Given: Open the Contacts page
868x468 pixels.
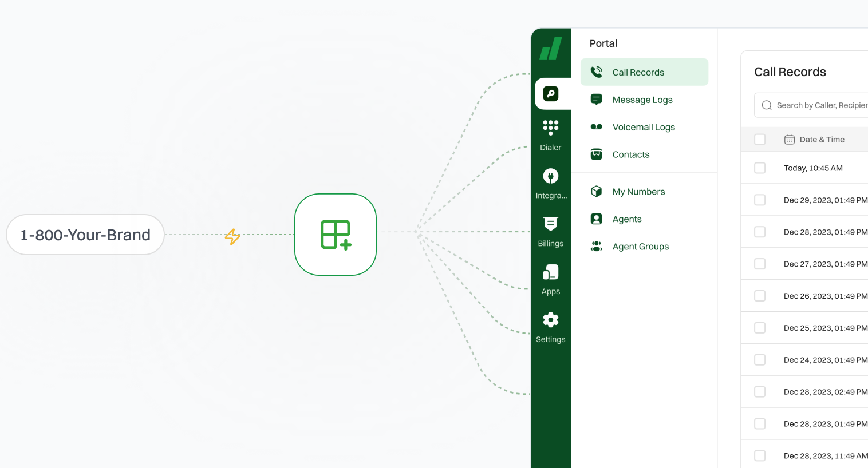Looking at the screenshot, I should click(630, 154).
